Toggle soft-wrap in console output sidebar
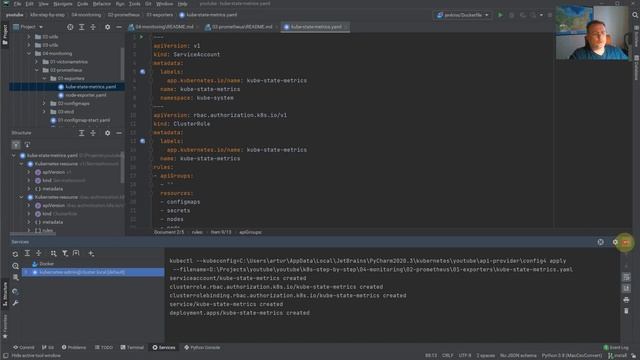Viewport: 640px width, 360px height. point(627,278)
